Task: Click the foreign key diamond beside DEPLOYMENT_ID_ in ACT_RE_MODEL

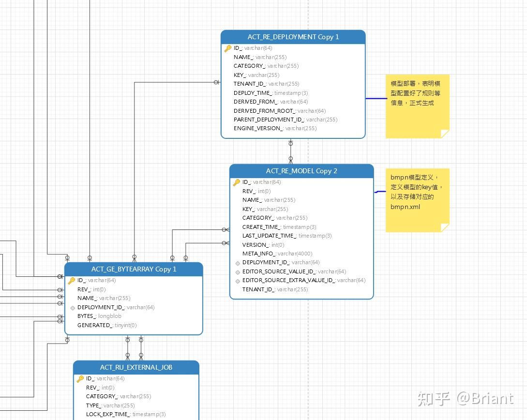Action: 237,263
